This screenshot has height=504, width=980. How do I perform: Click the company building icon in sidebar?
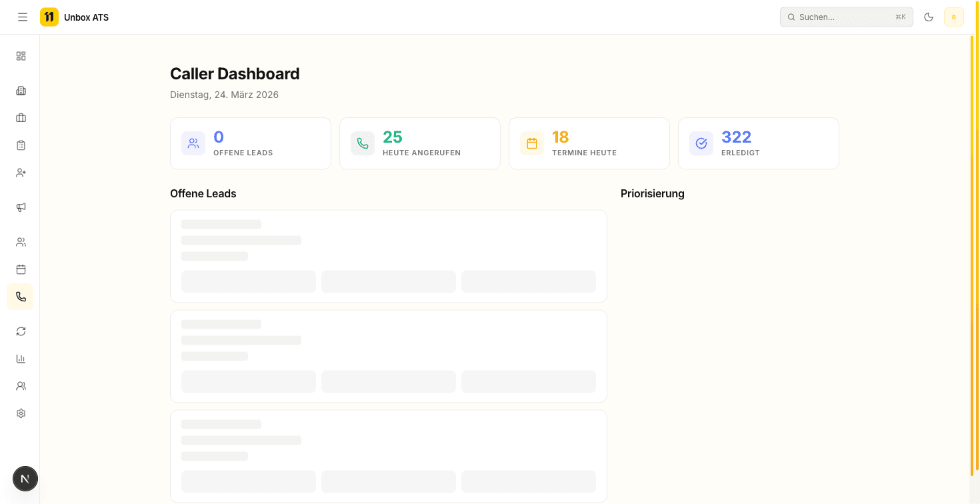(x=20, y=90)
